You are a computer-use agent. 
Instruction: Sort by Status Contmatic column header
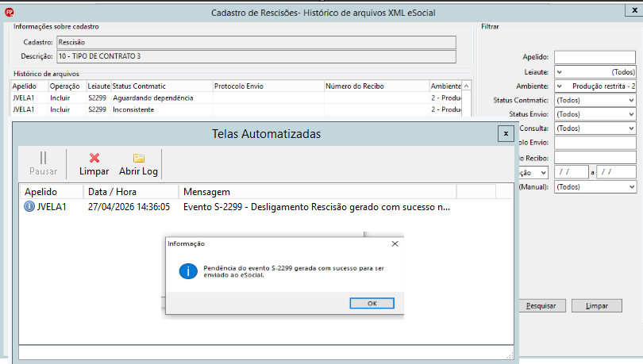tap(162, 86)
